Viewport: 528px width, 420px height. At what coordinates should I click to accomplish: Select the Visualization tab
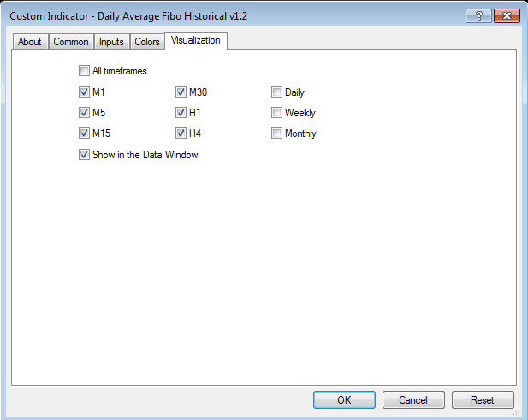(x=196, y=40)
